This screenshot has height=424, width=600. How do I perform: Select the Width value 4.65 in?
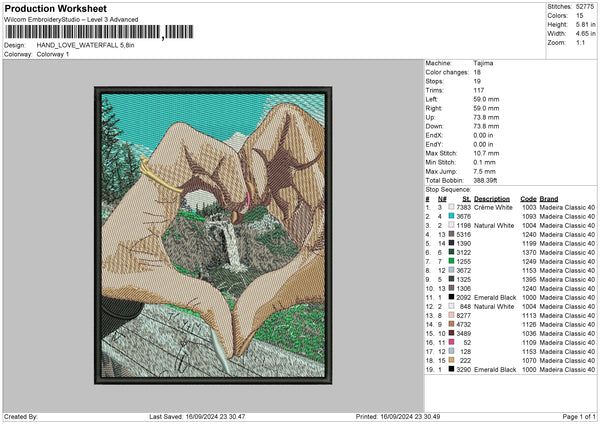coord(585,34)
